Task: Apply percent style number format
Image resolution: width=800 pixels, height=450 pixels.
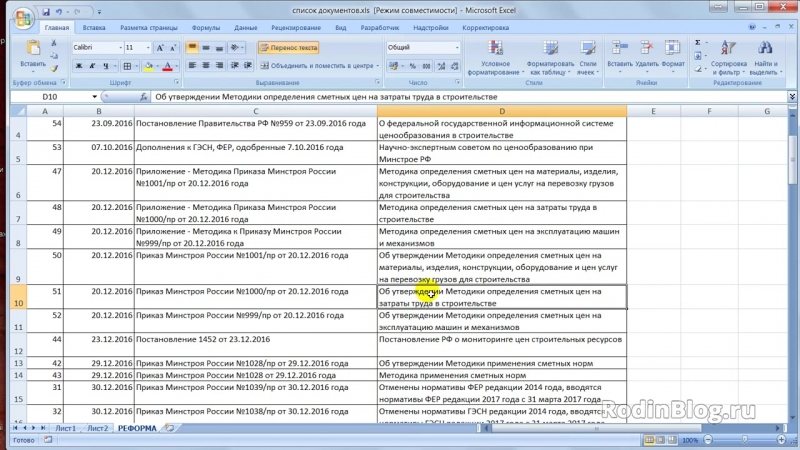Action: [413, 66]
